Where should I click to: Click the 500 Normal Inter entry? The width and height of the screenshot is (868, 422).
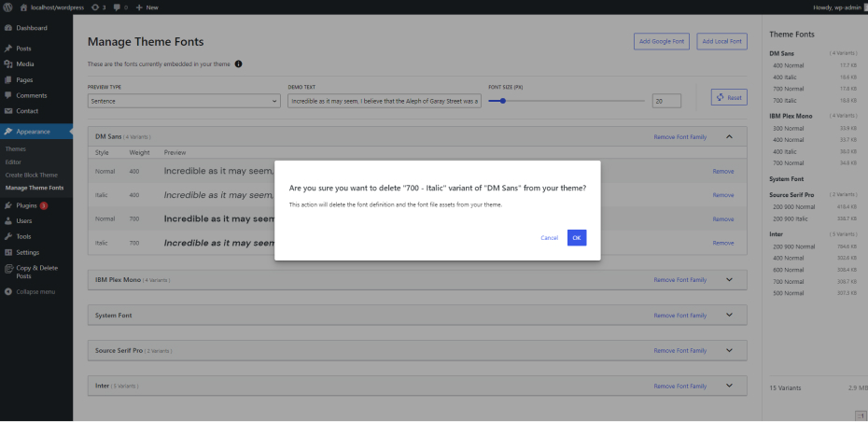[x=789, y=293]
